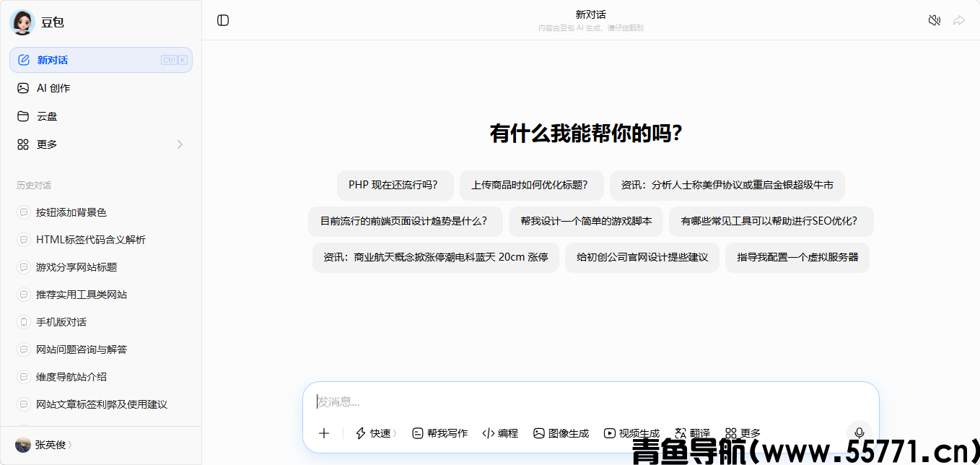The image size is (980, 465).
Task: Choose the 视频生成 tool
Action: [632, 433]
